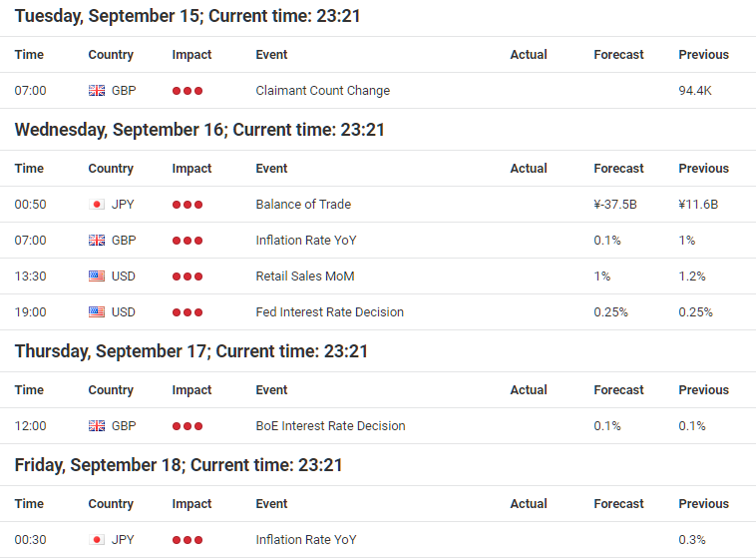Image resolution: width=756 pixels, height=558 pixels.
Task: Click the Previous column header under Friday
Action: [x=703, y=504]
